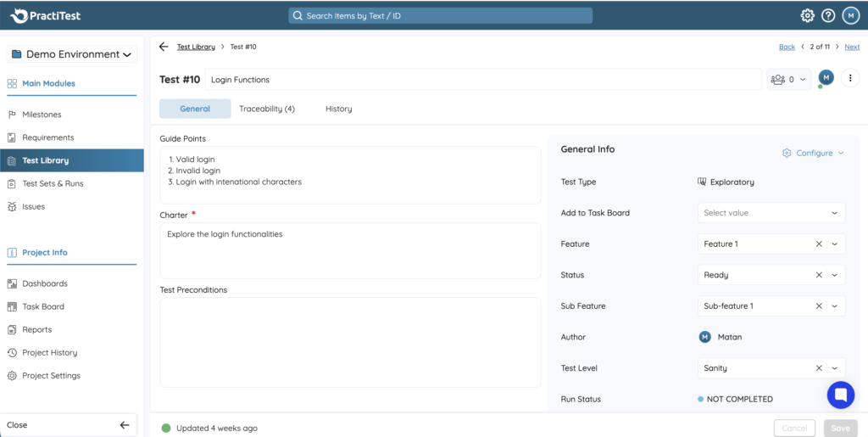Viewport: 868px width, 437px height.
Task: Clear the Feature 1 value with X
Action: [819, 244]
